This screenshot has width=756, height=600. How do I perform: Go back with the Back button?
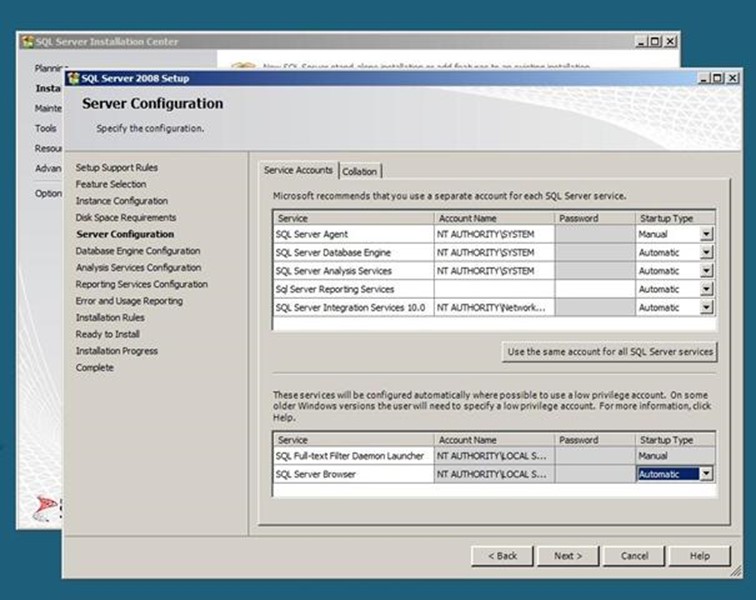[x=502, y=556]
